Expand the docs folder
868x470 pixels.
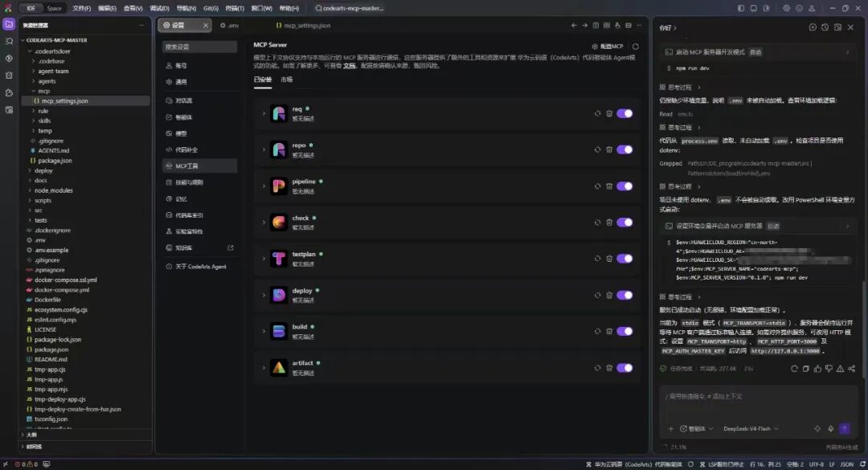pos(40,181)
